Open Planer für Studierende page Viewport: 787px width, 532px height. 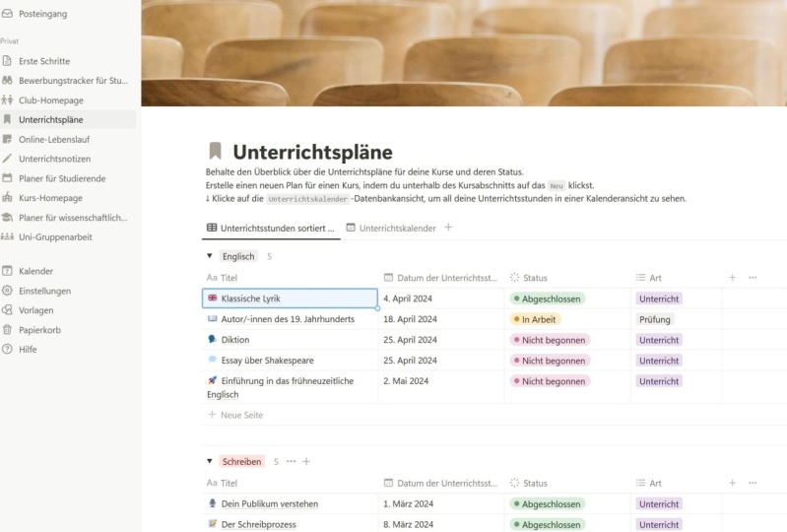tap(62, 178)
